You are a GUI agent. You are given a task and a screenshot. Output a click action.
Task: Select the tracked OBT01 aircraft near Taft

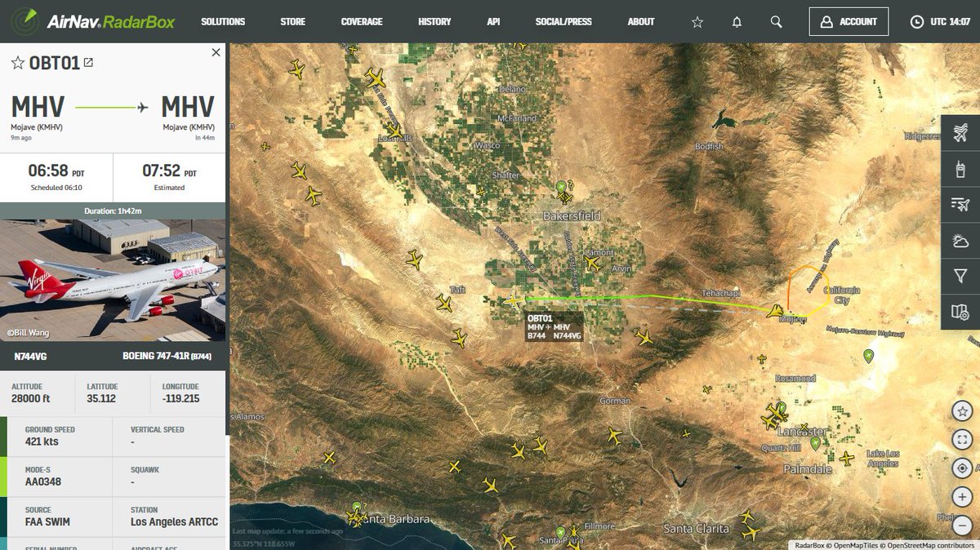click(514, 300)
